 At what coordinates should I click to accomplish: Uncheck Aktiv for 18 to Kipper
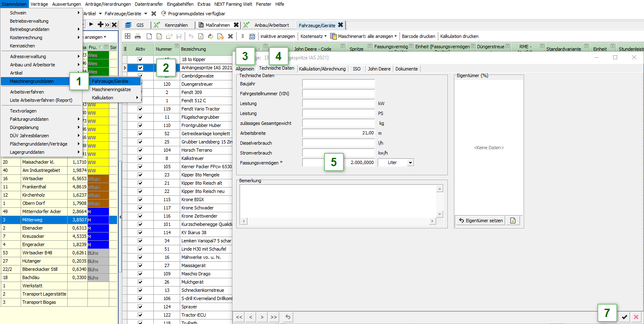(140, 59)
